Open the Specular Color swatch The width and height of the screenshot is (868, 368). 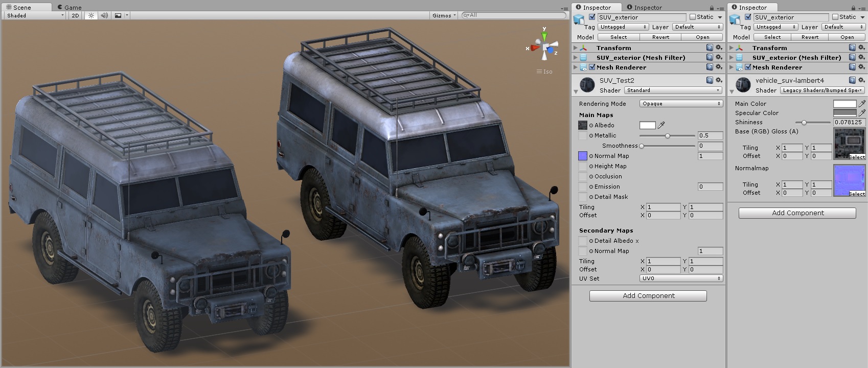844,112
